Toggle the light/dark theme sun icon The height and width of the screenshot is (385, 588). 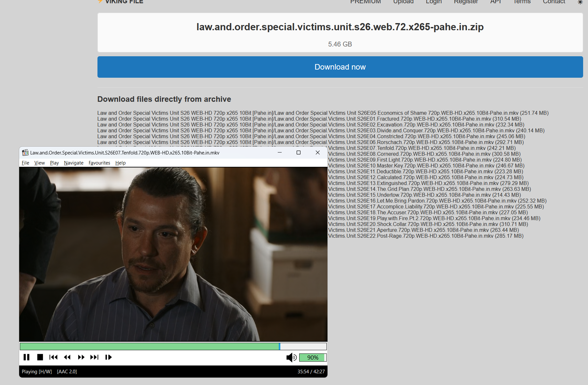tap(580, 2)
